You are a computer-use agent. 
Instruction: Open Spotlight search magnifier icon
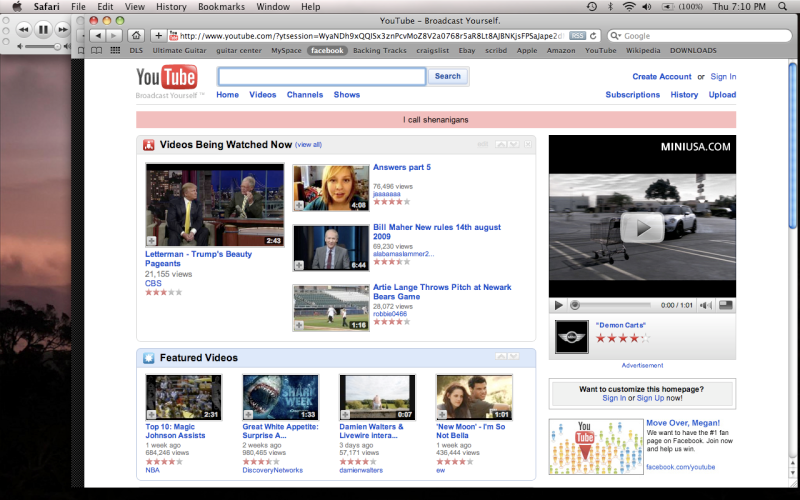click(x=782, y=7)
